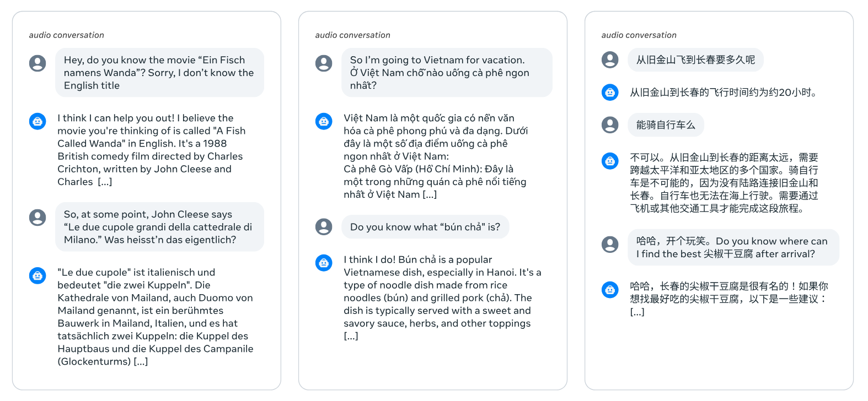Click bot avatar beside "A Fish Called Wanda" reply
868x401 pixels.
click(37, 121)
